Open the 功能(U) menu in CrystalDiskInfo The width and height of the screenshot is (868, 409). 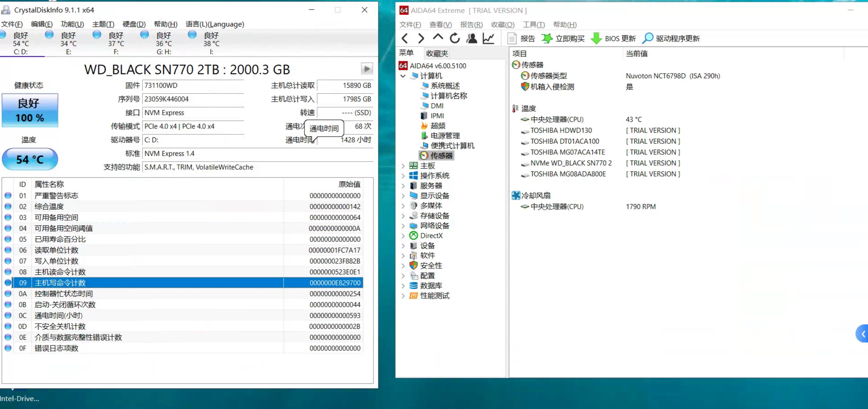72,24
